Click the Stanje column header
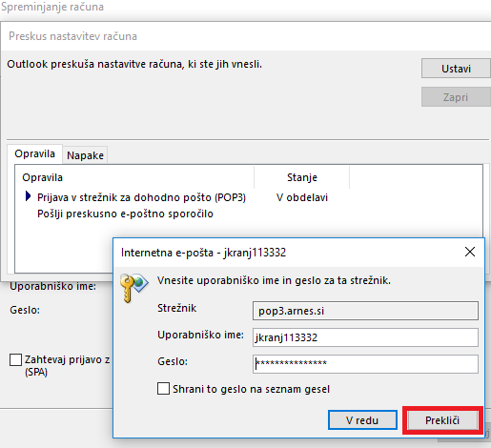 (x=302, y=177)
